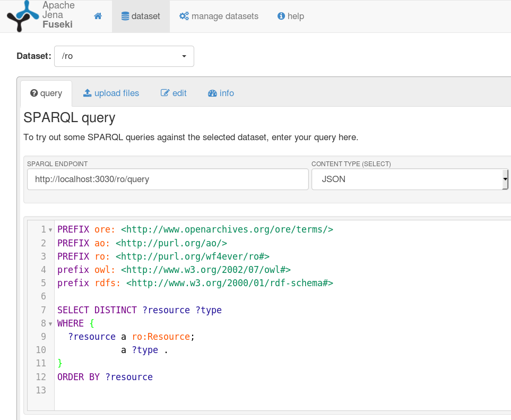Click the SPARQL endpoint URL field
The width and height of the screenshot is (511, 420).
[168, 179]
